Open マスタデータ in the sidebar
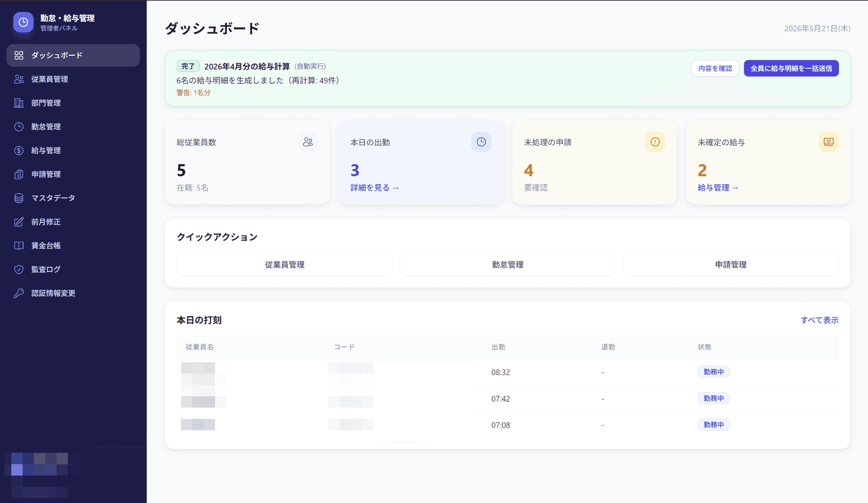Viewport: 868px width, 503px height. coord(73,198)
